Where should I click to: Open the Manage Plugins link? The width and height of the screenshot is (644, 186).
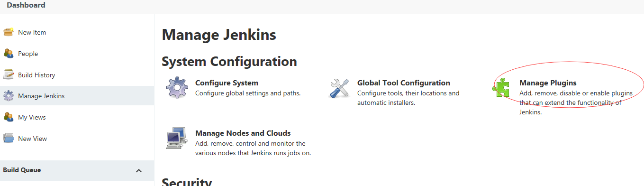[x=548, y=83]
